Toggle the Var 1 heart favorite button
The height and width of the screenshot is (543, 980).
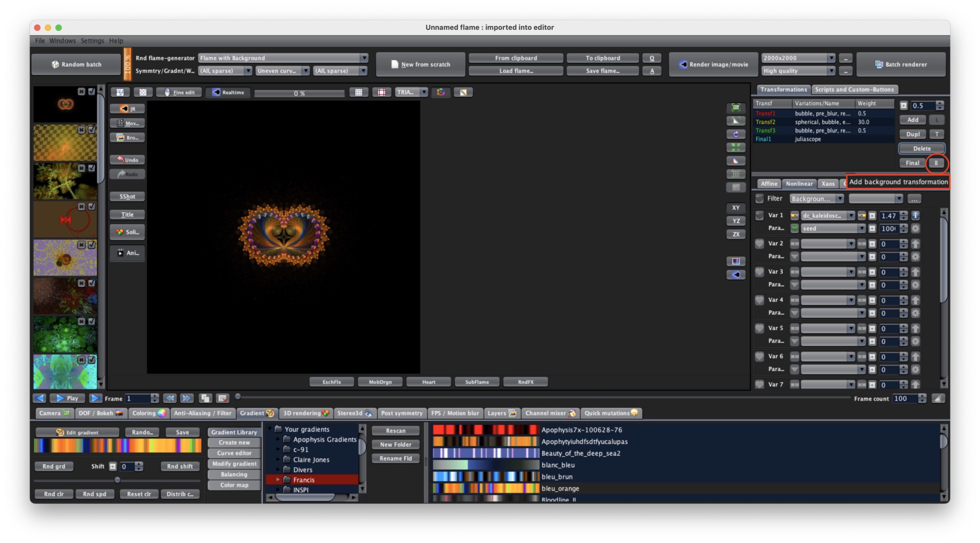coord(759,215)
